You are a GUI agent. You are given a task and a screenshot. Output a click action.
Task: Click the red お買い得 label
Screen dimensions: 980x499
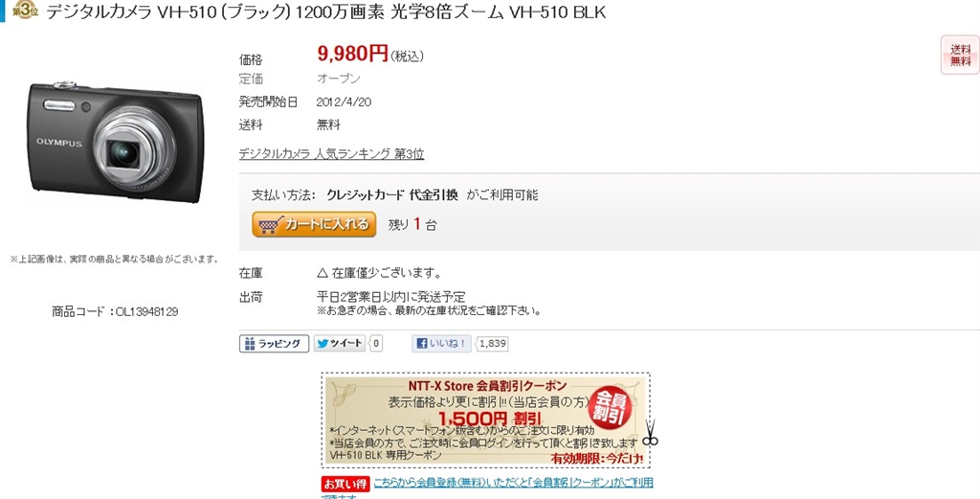(345, 484)
